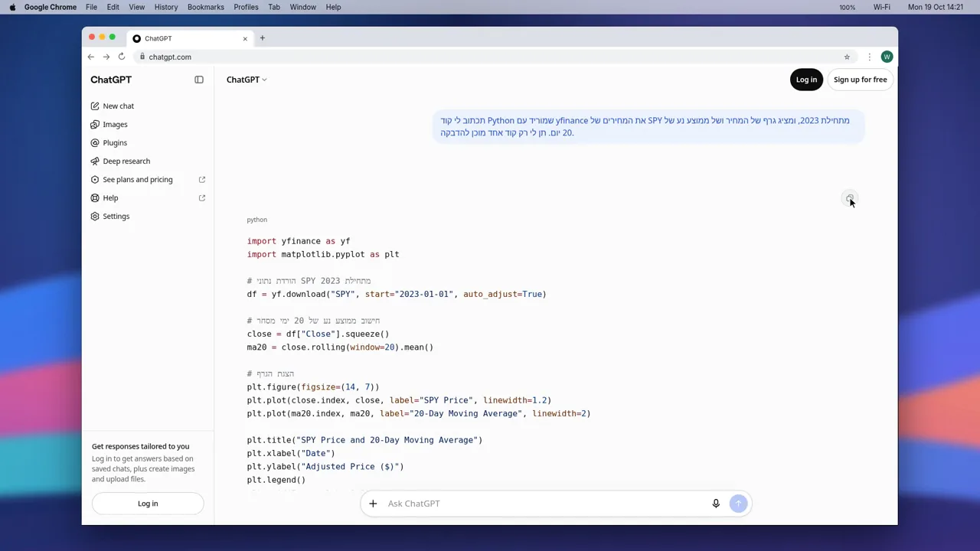
Task: Open the Apple menu
Action: 12,7
